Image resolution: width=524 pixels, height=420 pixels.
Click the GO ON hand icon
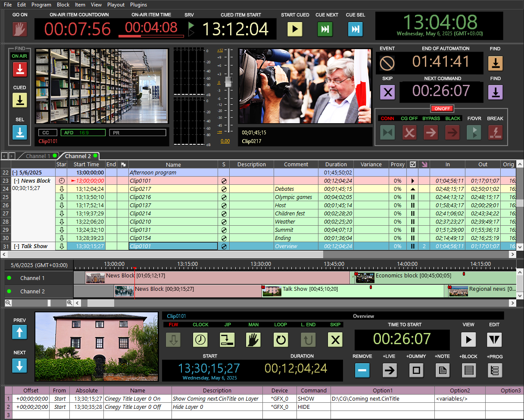[x=19, y=29]
